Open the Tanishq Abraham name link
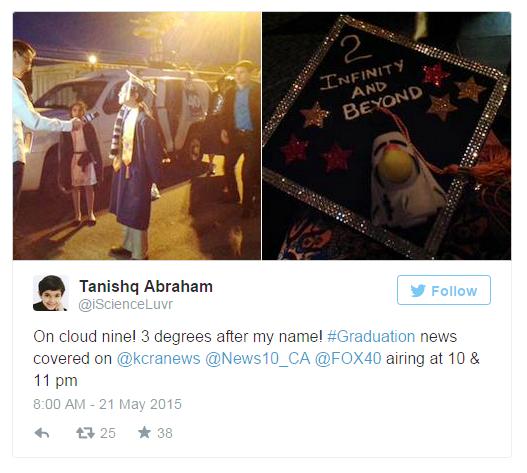The image size is (527, 473). coord(146,286)
